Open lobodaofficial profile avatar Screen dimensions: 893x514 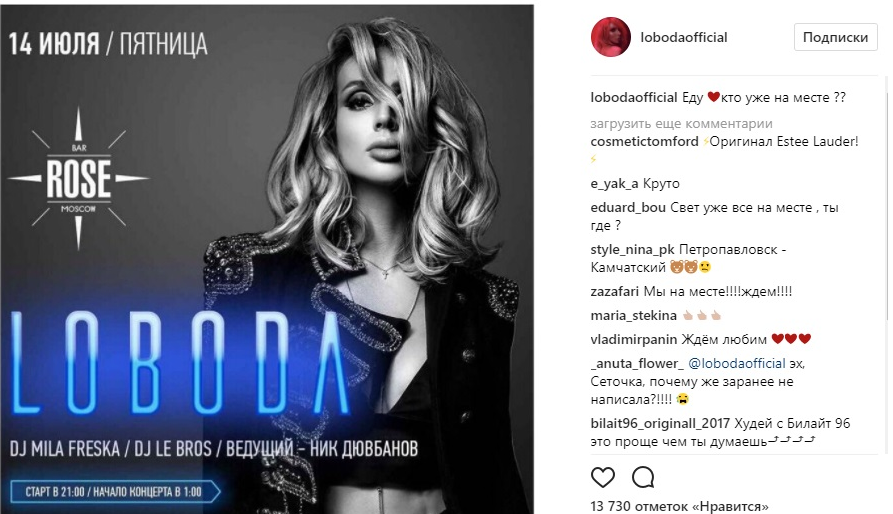point(611,38)
